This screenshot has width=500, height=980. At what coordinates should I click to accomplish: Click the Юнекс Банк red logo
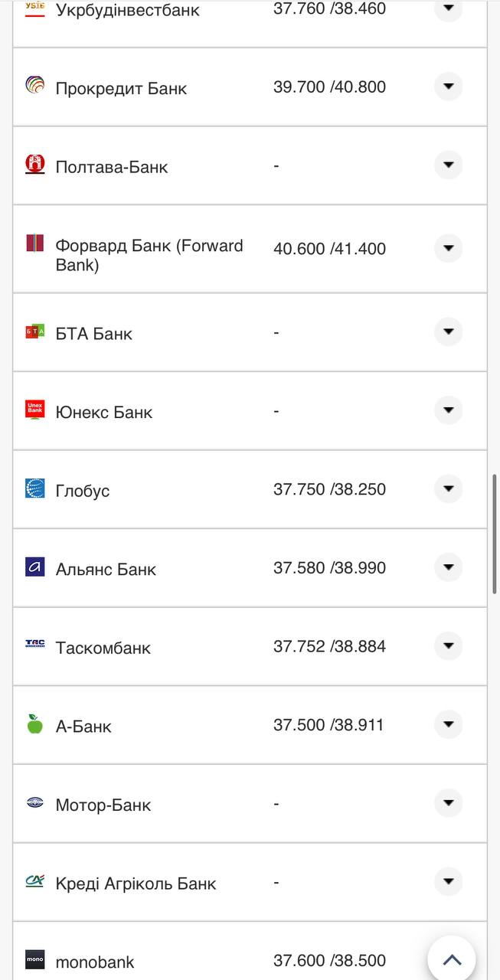pos(35,410)
